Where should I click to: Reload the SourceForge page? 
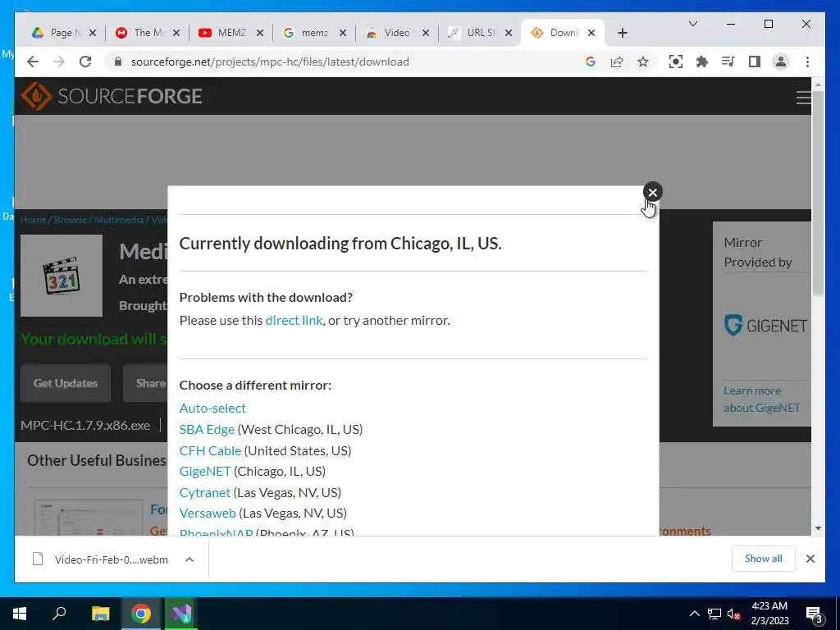pyautogui.click(x=85, y=62)
